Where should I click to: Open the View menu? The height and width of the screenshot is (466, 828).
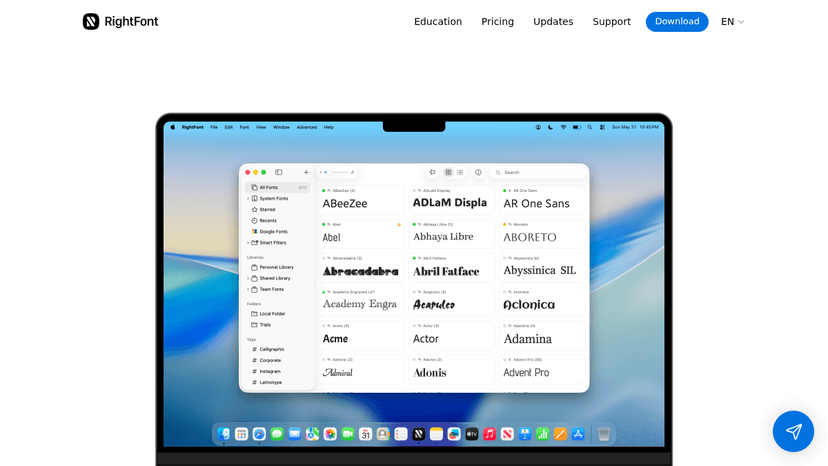(x=261, y=127)
